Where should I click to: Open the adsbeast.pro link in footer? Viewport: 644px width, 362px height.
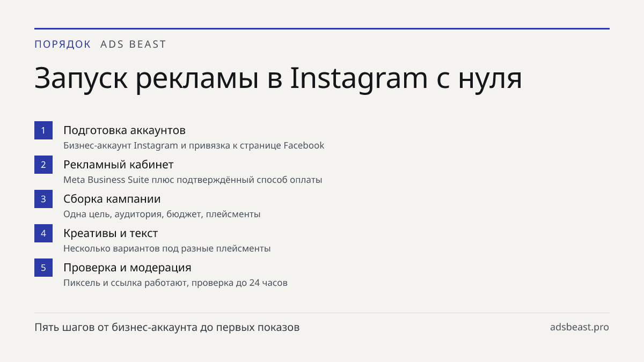[x=580, y=327]
